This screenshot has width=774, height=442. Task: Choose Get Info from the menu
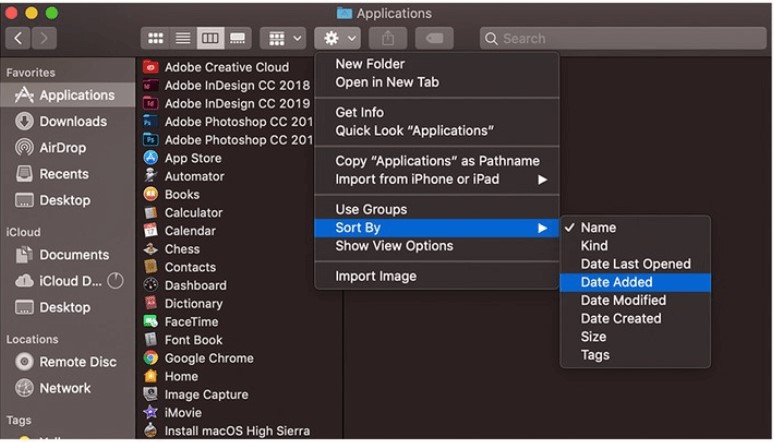coord(437,113)
